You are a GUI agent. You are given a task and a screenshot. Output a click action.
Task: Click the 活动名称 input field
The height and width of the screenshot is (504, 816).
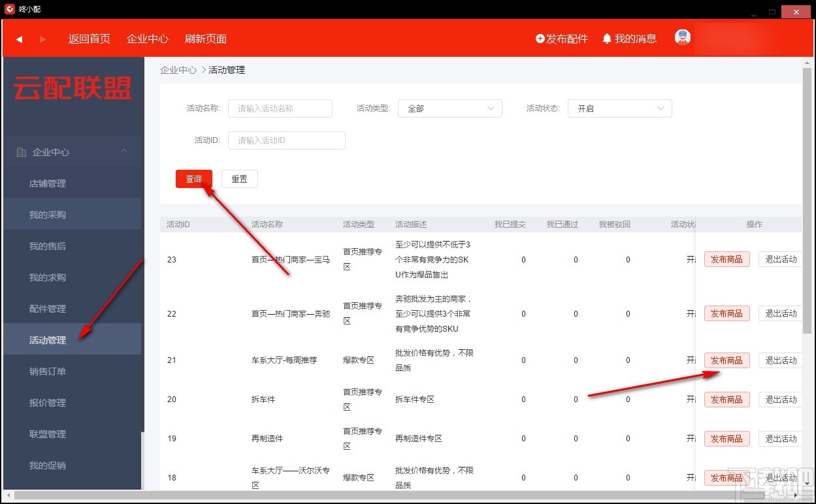(280, 108)
